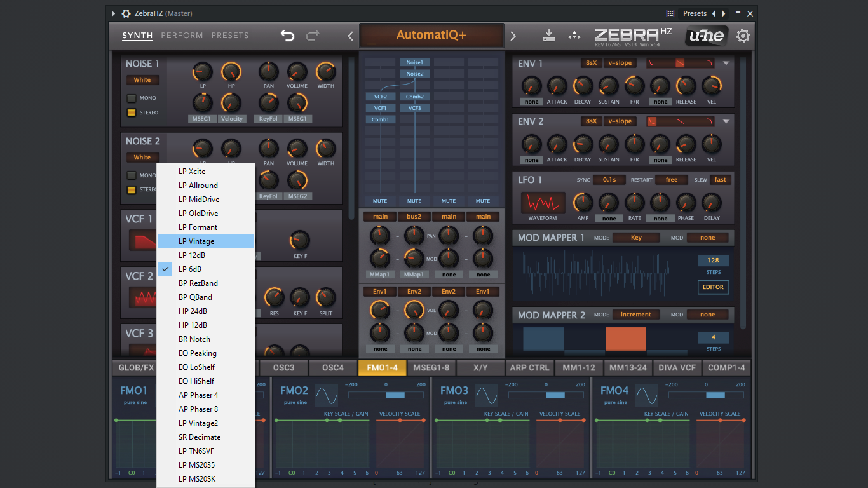Image resolution: width=868 pixels, height=488 pixels.
Task: Expand ENV 2 panel options triangle
Action: [726, 121]
